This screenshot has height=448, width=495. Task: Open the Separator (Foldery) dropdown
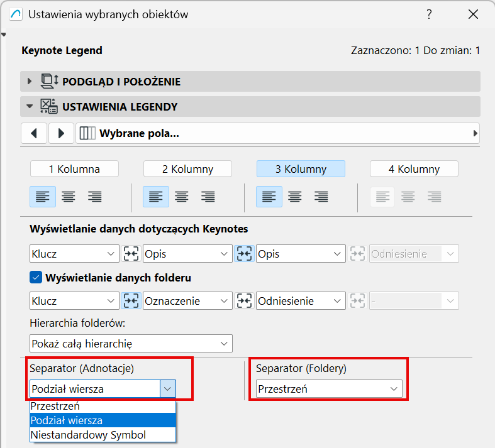(329, 389)
